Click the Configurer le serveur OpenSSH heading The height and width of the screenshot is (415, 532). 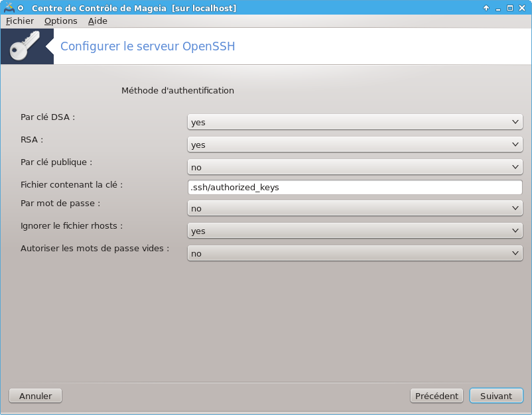[147, 46]
